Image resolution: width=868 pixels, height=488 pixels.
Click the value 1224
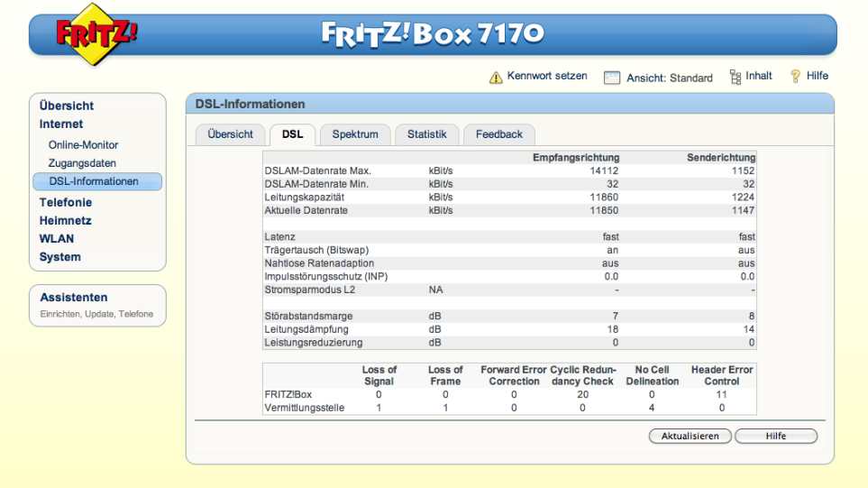tap(743, 198)
